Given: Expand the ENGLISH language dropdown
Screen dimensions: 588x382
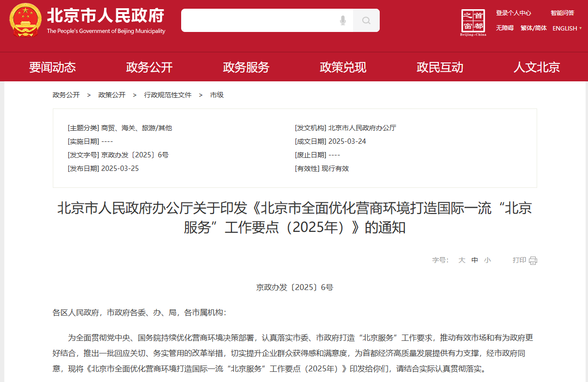Looking at the screenshot, I should (x=567, y=28).
